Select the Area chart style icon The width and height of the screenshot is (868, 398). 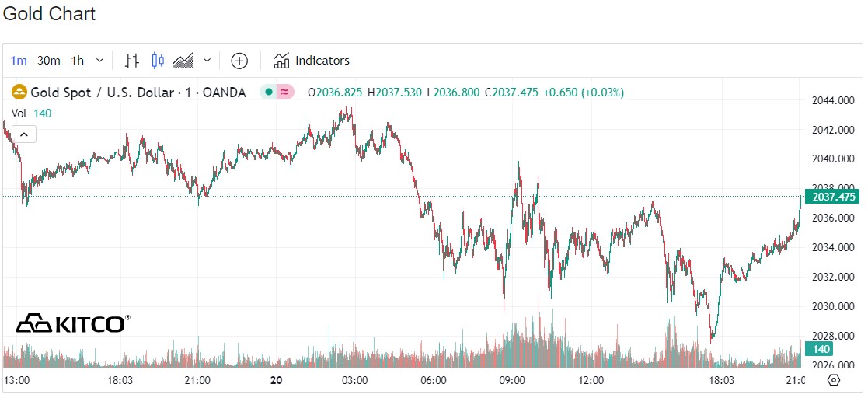(x=183, y=61)
